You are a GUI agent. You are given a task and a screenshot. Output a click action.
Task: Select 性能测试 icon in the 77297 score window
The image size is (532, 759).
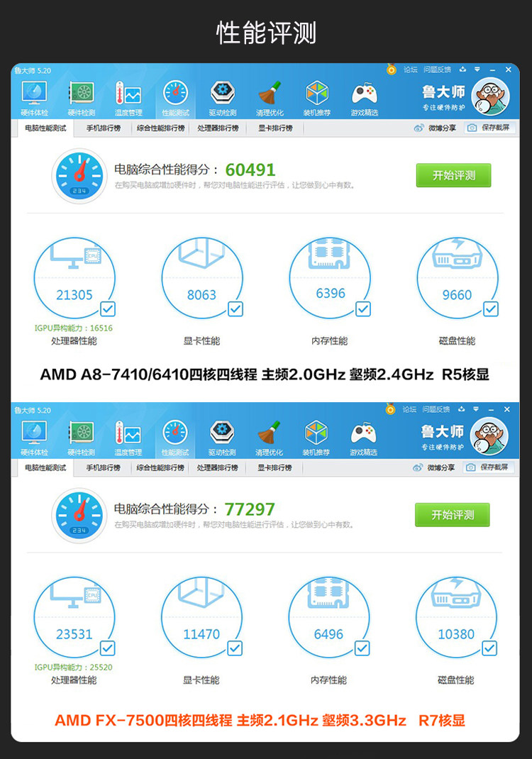coord(174,438)
